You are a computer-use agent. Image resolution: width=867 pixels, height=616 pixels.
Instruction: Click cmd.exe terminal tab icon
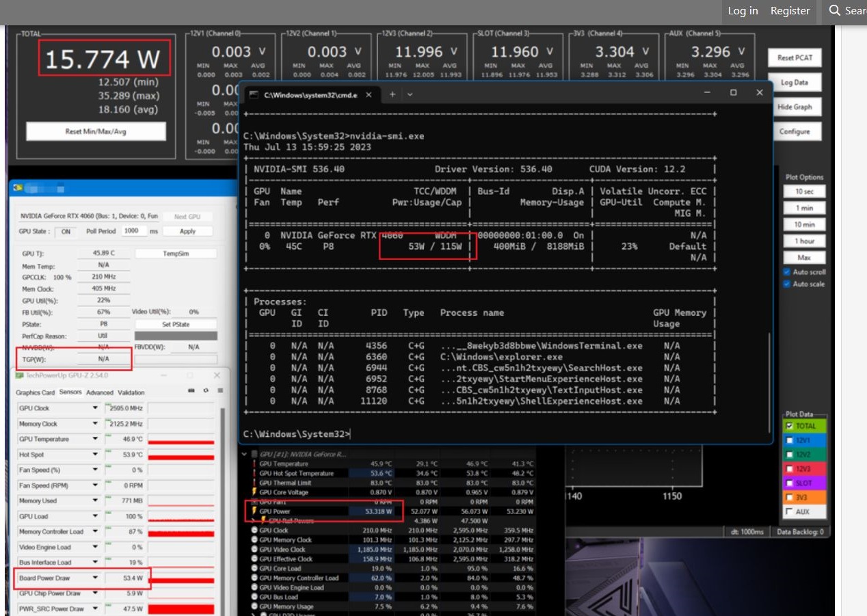(253, 94)
